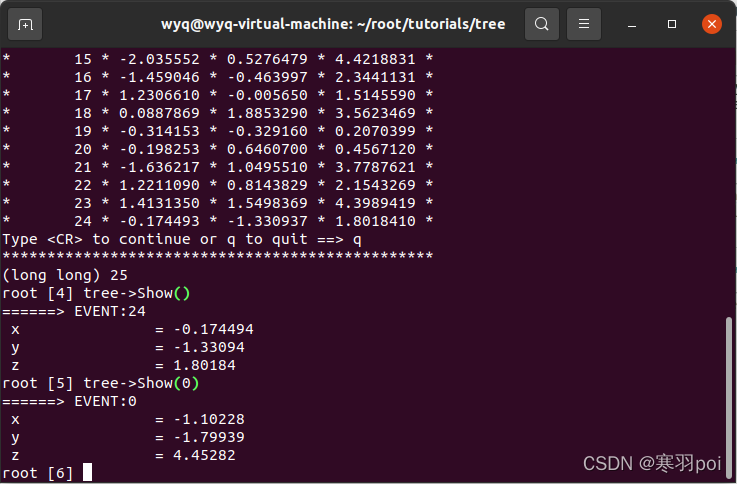Click the value -1.330937 in row 24
This screenshot has width=737, height=484.
[x=267, y=221]
